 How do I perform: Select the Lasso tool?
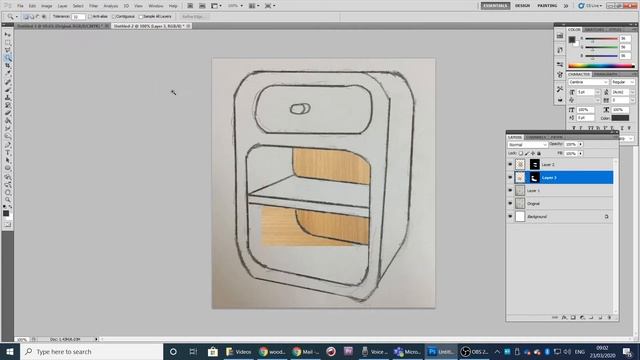(7, 50)
